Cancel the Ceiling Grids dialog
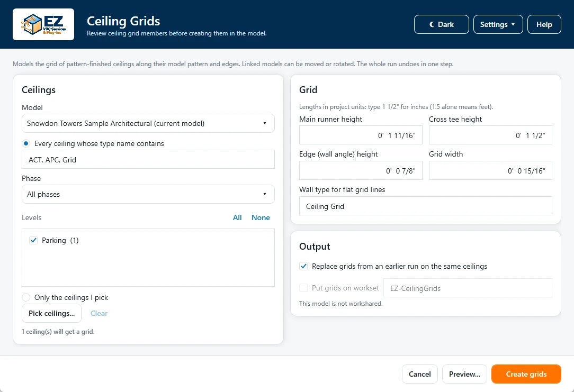This screenshot has height=392, width=574. click(419, 374)
